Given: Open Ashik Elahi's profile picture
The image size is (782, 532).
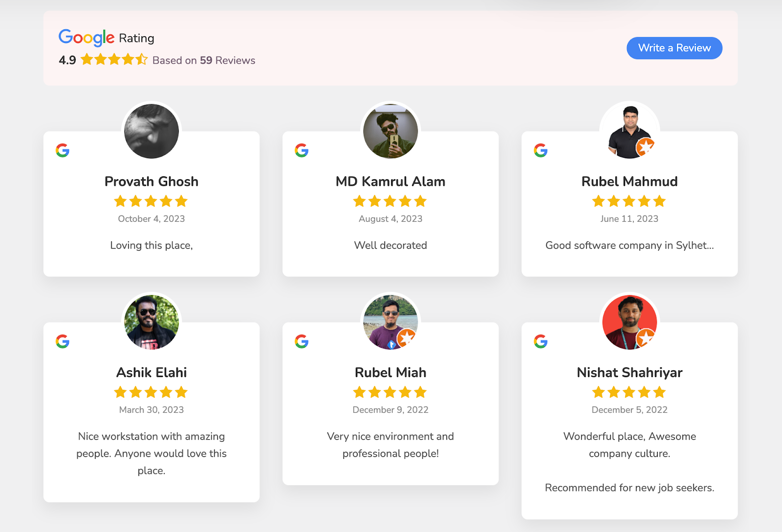Looking at the screenshot, I should pos(152,322).
